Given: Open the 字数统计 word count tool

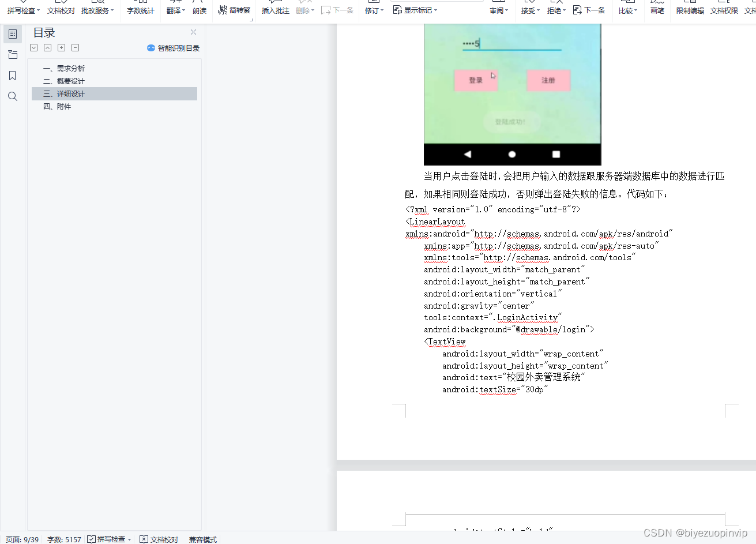Looking at the screenshot, I should pyautogui.click(x=140, y=10).
